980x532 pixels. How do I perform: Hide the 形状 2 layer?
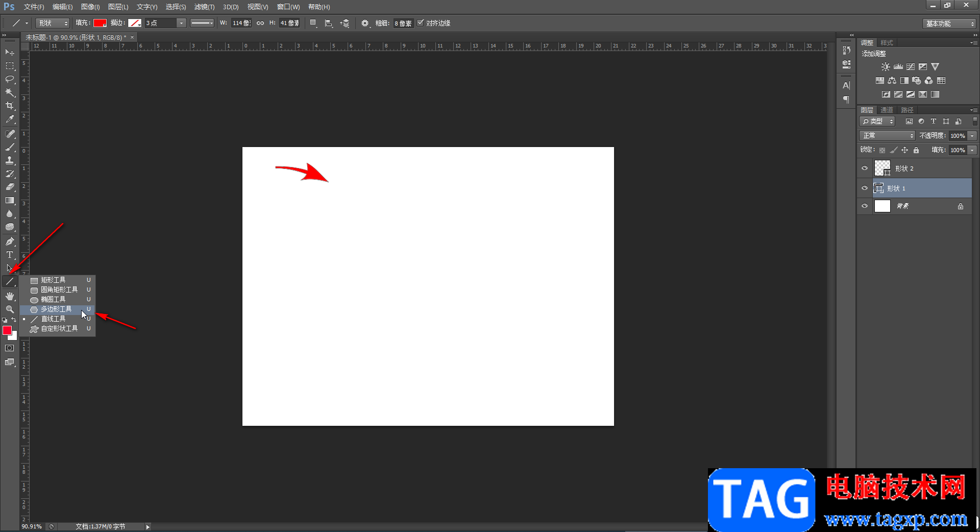click(865, 168)
